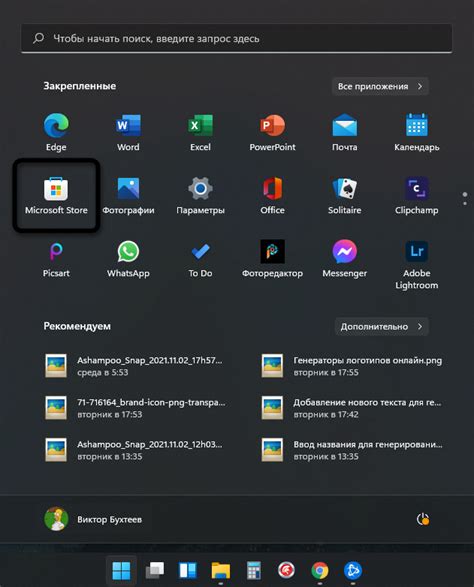
Task: Open the Параметры settings app
Action: coord(200,195)
